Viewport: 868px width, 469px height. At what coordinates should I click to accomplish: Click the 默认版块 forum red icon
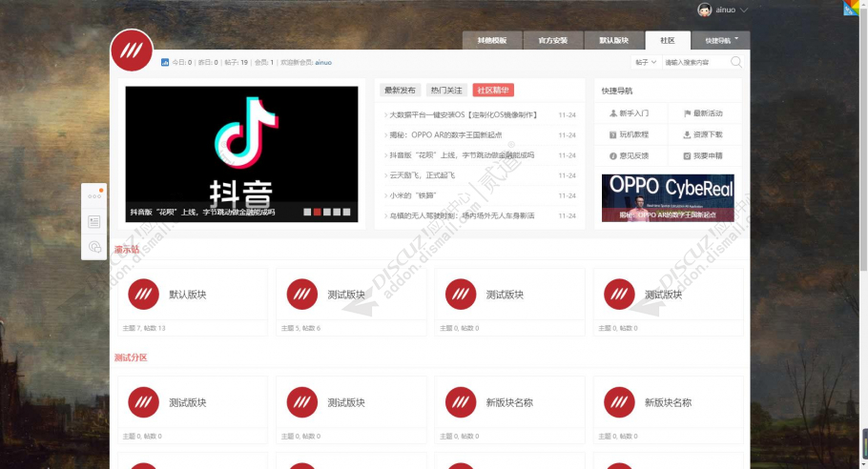(143, 295)
